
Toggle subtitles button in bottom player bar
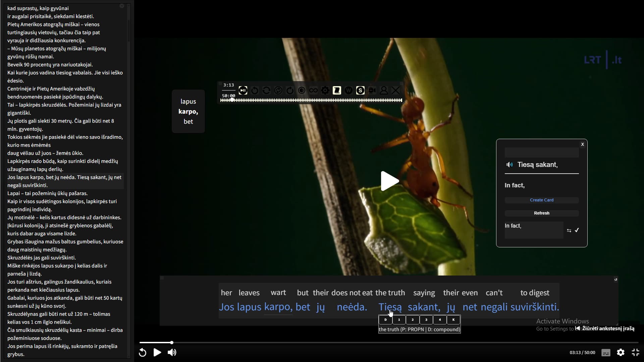[x=606, y=352]
